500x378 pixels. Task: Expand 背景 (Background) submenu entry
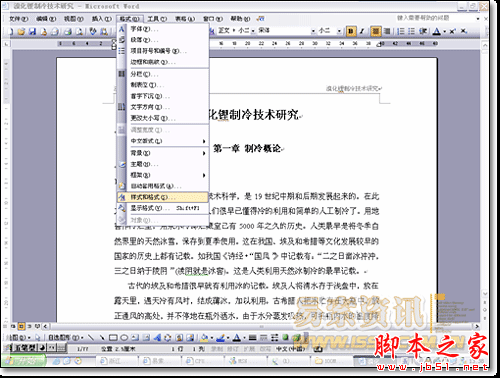[163, 153]
